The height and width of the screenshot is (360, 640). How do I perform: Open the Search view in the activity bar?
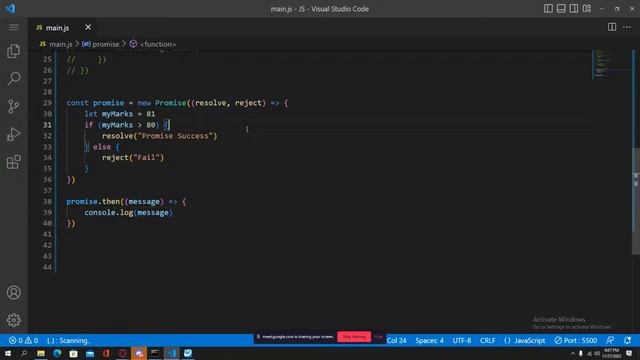coord(13,78)
